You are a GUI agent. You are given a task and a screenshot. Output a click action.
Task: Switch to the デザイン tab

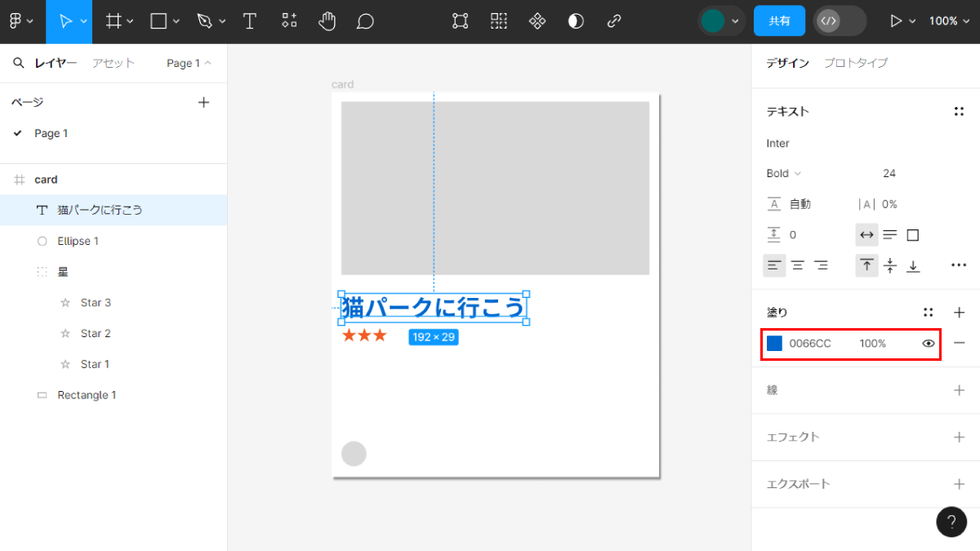click(787, 63)
